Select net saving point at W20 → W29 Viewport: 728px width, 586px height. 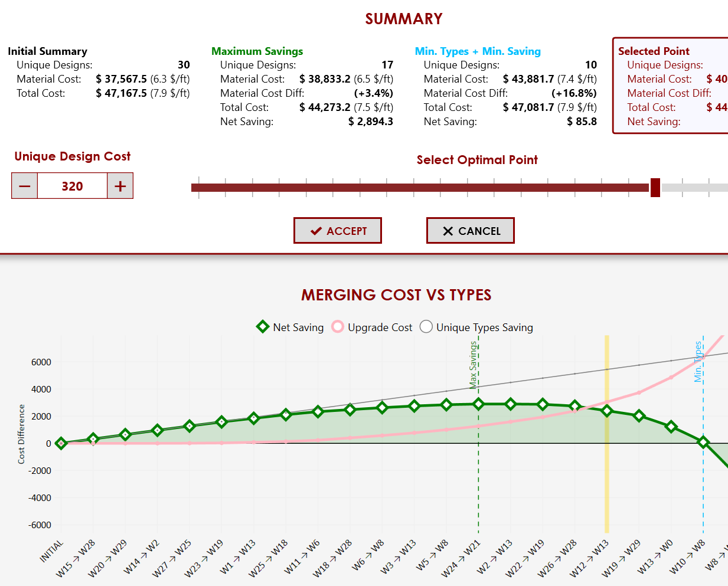click(x=125, y=434)
